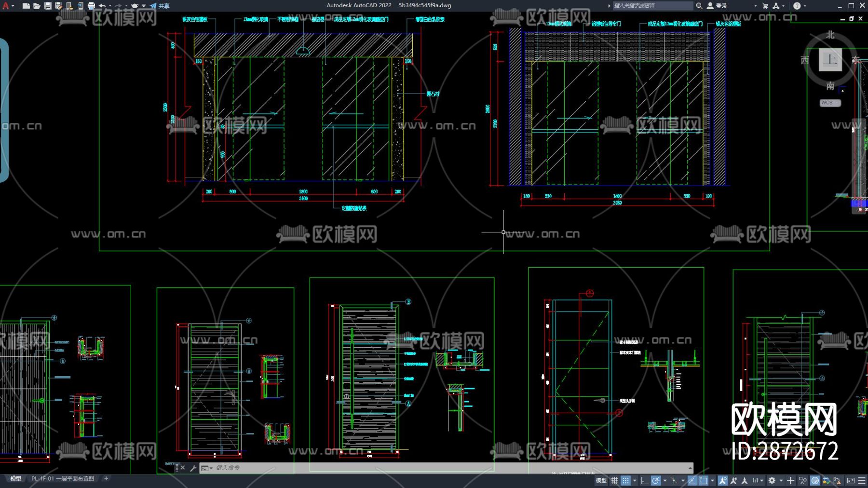Image resolution: width=868 pixels, height=488 pixels.
Task: Toggle polar tracking in status bar
Action: 655,480
